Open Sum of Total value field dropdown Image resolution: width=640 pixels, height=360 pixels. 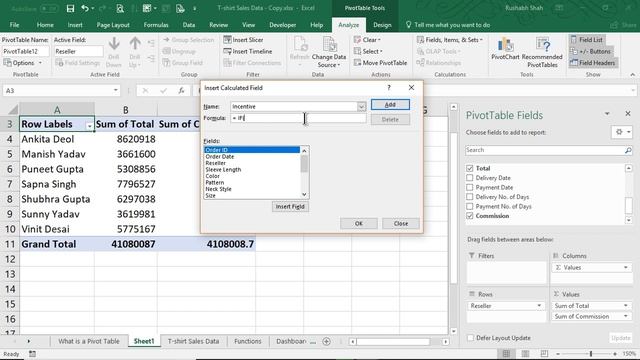(x=625, y=306)
